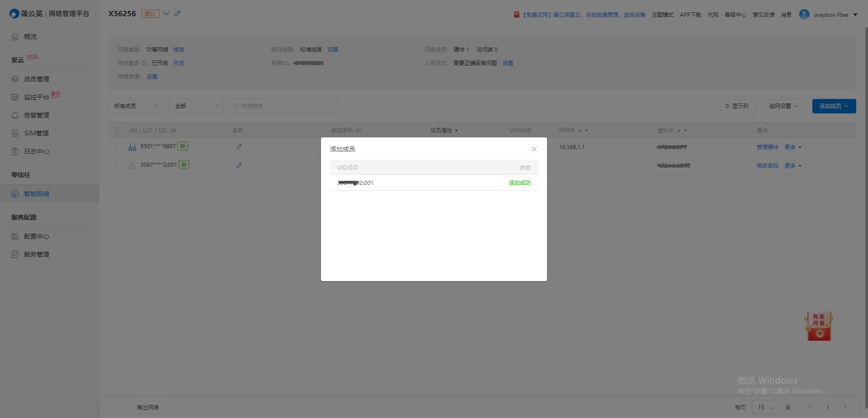Check the select-all checkbox in table header

pos(119,131)
